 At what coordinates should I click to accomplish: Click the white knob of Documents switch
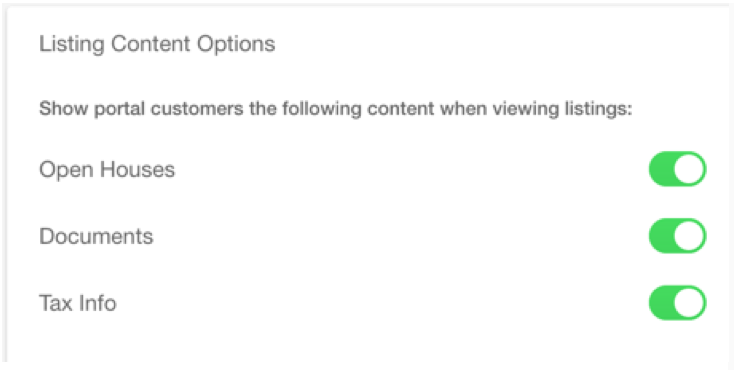689,236
